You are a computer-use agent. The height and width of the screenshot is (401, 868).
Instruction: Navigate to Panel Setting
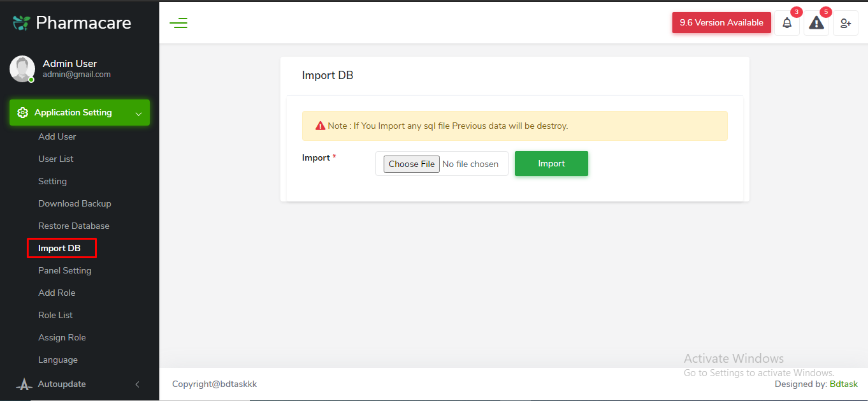[64, 270]
